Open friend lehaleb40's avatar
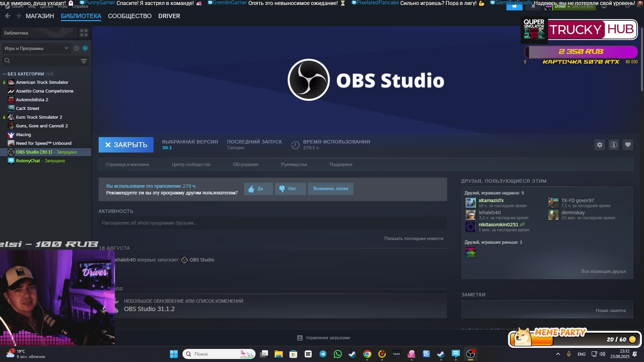 click(x=470, y=215)
